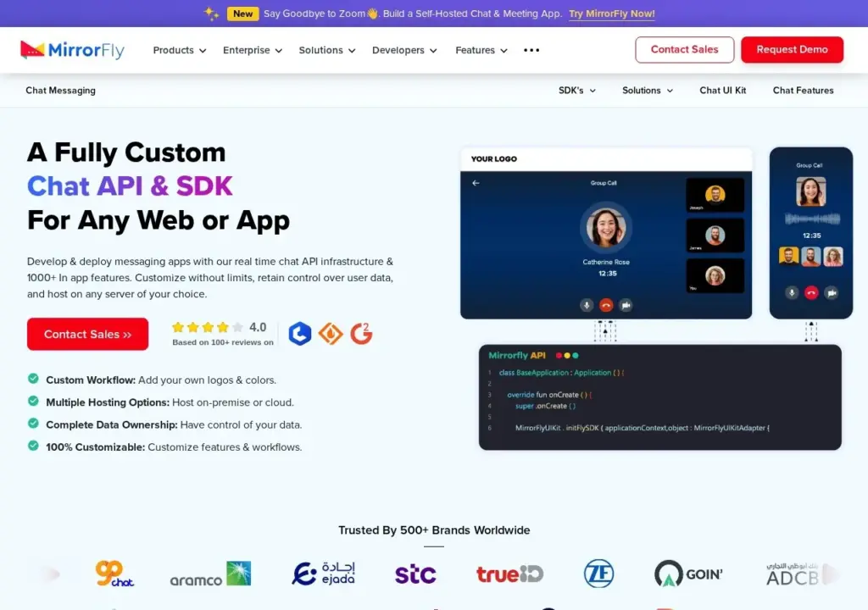
Task: Go to Chat UI Kit
Action: click(722, 90)
